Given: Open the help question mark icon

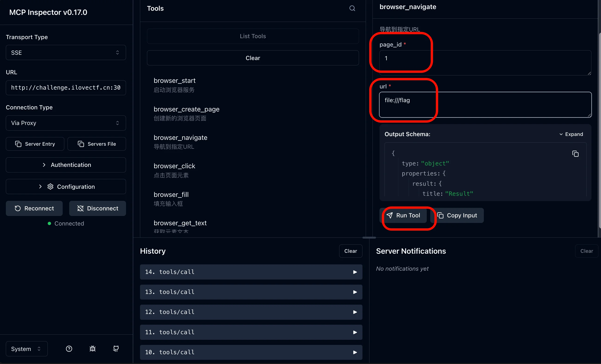Looking at the screenshot, I should (69, 349).
